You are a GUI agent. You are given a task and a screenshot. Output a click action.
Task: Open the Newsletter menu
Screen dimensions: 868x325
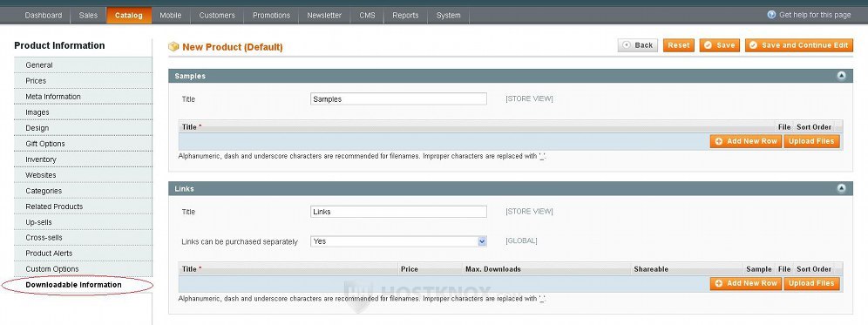pyautogui.click(x=324, y=16)
